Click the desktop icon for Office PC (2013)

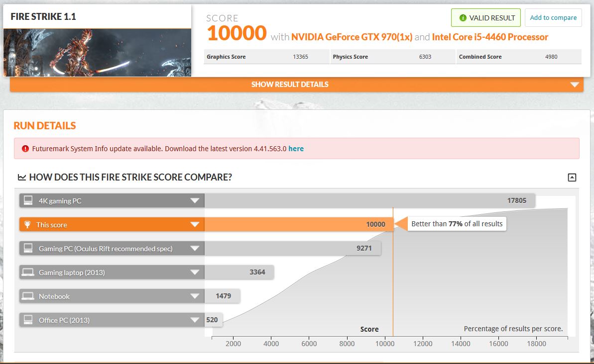28,320
